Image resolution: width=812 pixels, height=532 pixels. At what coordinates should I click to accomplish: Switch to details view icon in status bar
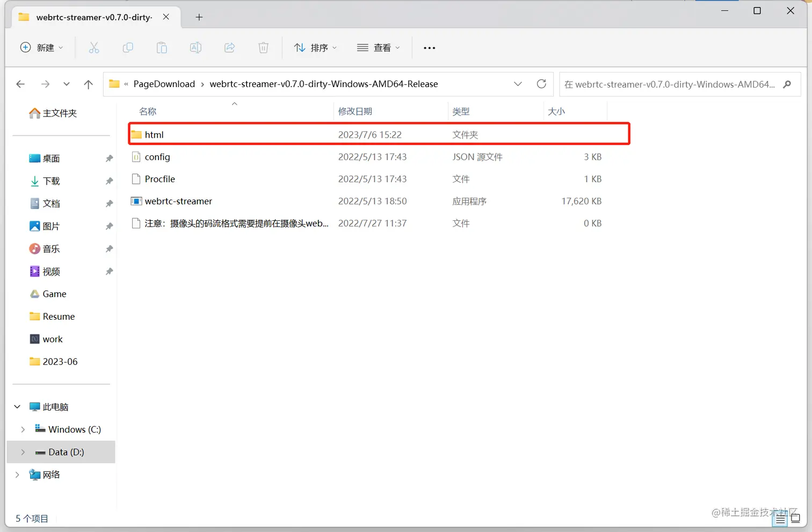coord(780,519)
